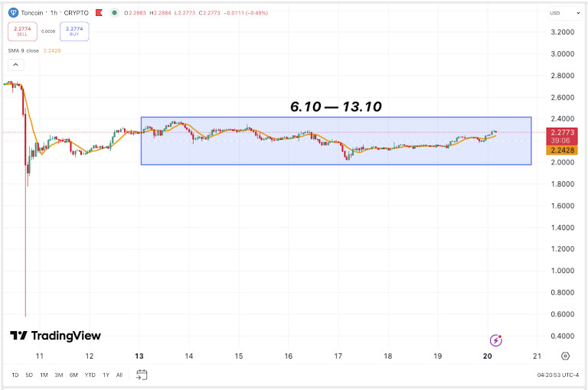Click the red SELL 2.2774 button

(22, 31)
